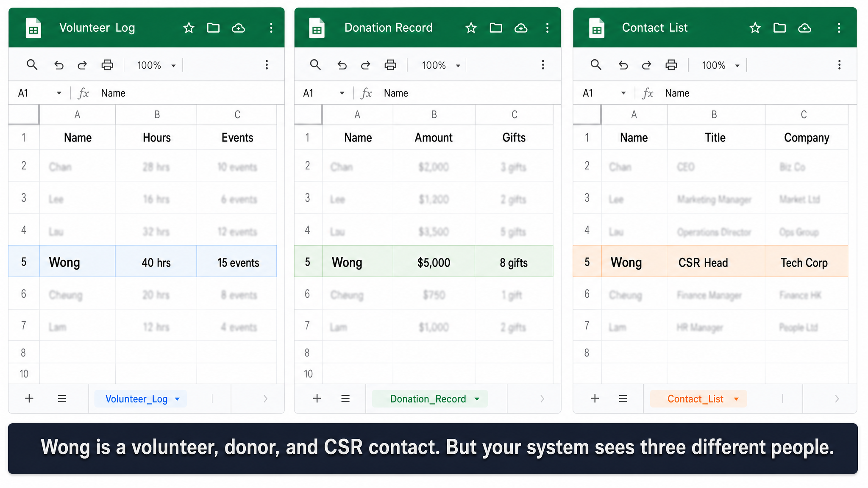Image resolution: width=868 pixels, height=488 pixels.
Task: Select the "CSR Head" cell
Action: point(716,261)
